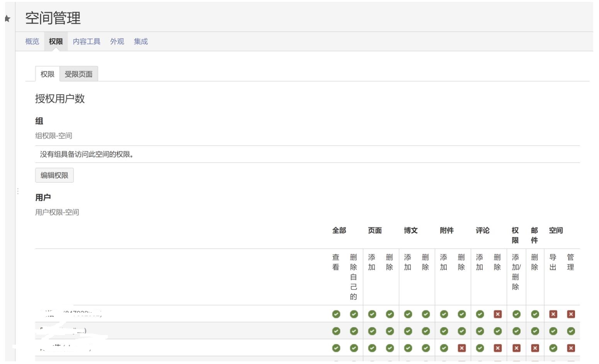
Task: Click first user row's 空间 管理 red X
Action: [571, 314]
